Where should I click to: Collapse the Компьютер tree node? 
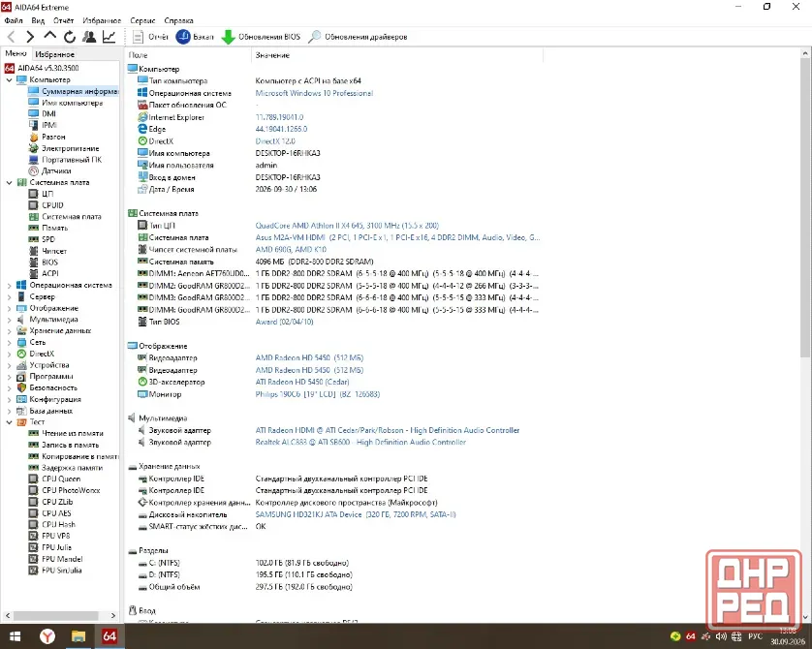9,79
